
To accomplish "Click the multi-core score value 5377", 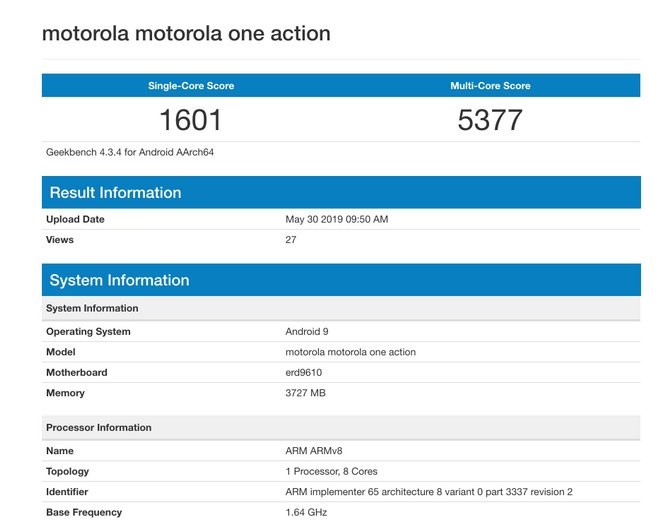I will (x=490, y=120).
